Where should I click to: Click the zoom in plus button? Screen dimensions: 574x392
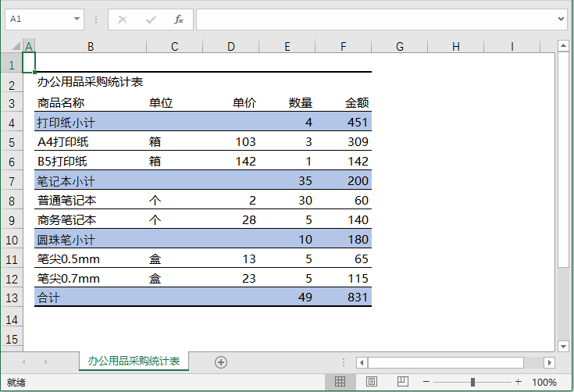click(x=518, y=382)
